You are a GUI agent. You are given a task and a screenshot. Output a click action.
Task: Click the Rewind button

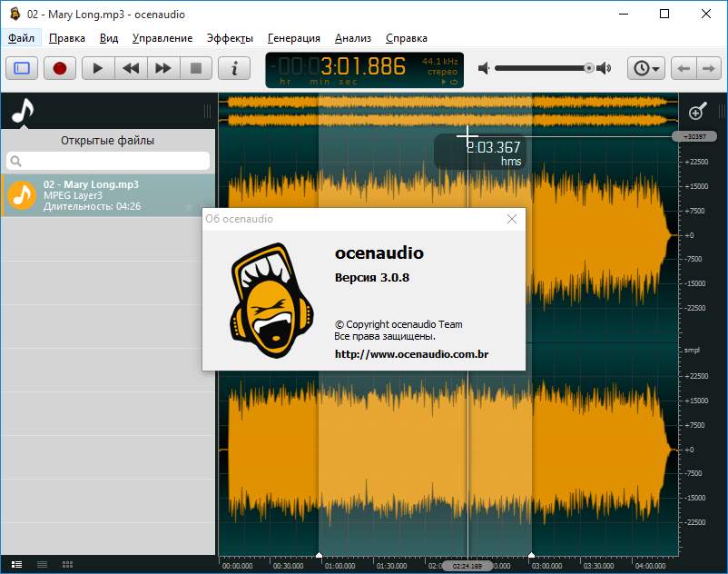click(x=131, y=68)
